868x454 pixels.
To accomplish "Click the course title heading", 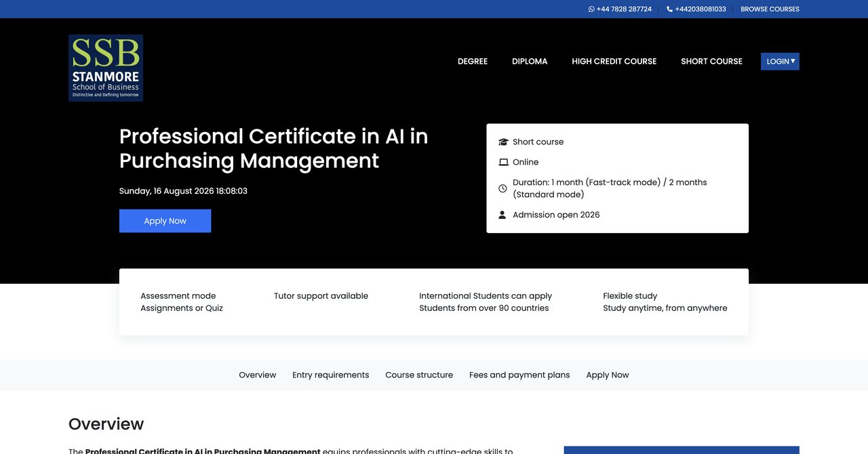I will coord(274,148).
